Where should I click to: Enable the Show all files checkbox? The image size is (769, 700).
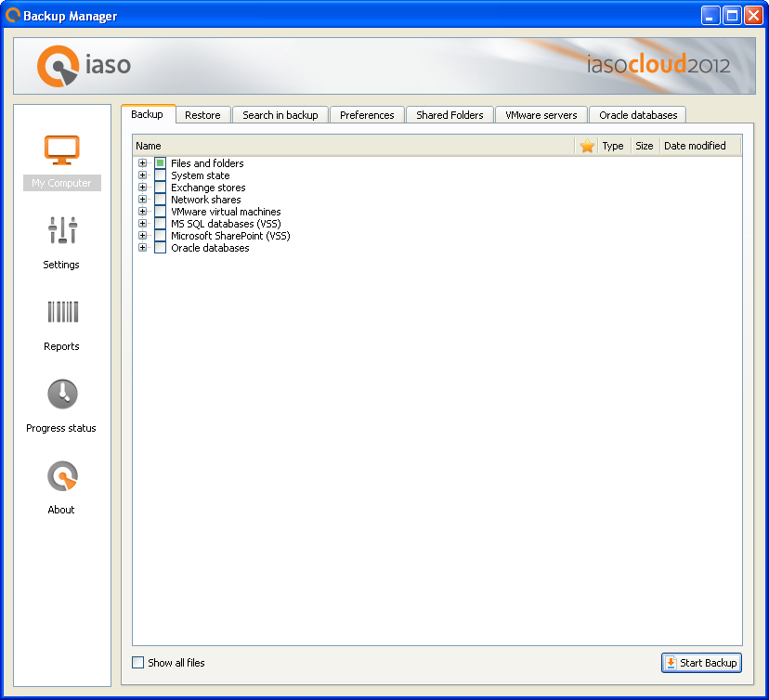(137, 662)
